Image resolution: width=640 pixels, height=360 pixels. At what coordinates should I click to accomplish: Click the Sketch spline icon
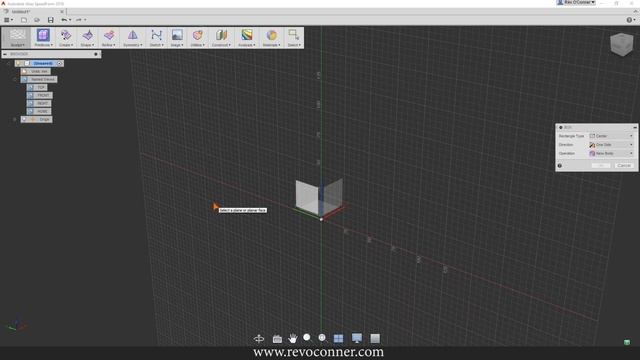pos(156,35)
